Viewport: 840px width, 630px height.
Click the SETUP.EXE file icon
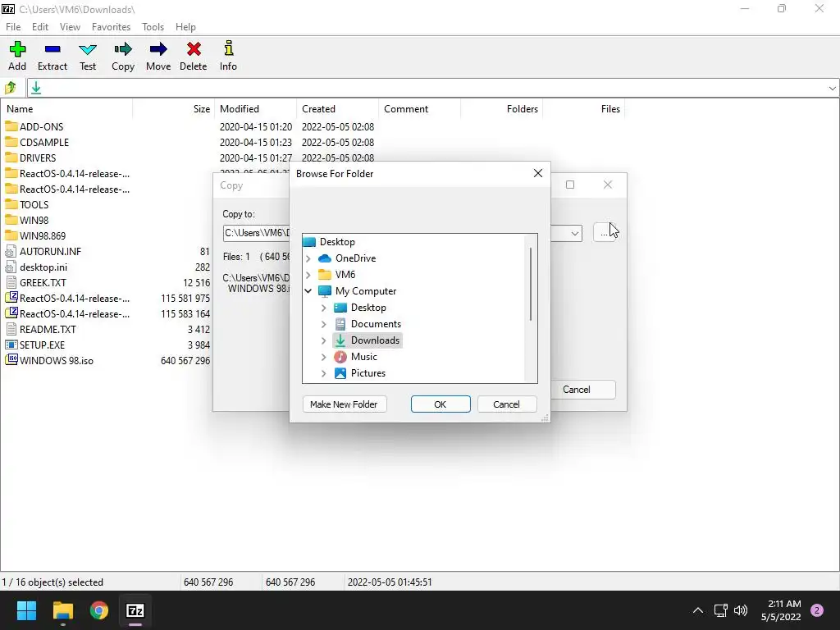[x=11, y=345]
